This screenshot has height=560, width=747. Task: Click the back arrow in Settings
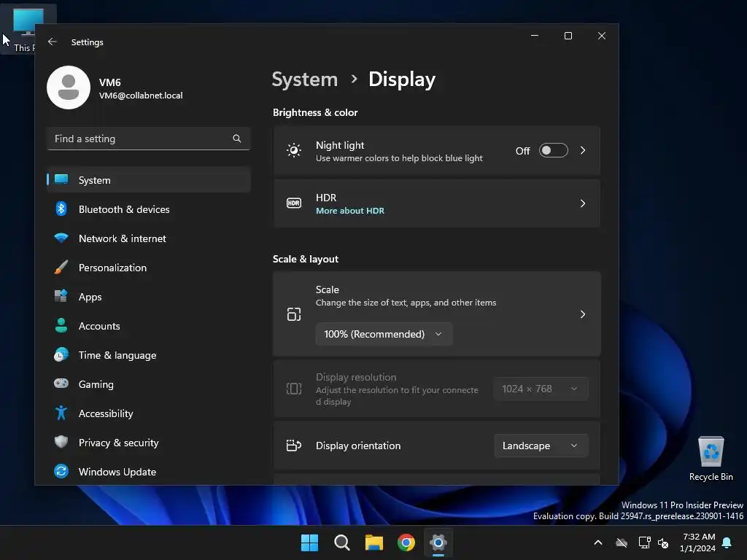(53, 42)
